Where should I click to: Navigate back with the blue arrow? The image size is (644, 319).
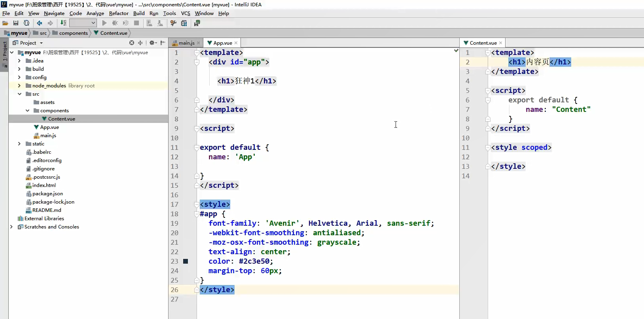[x=40, y=23]
